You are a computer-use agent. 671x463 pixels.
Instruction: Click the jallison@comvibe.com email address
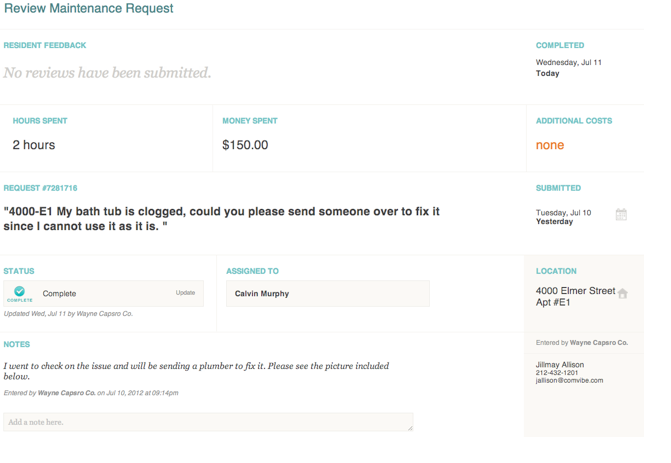(x=563, y=381)
